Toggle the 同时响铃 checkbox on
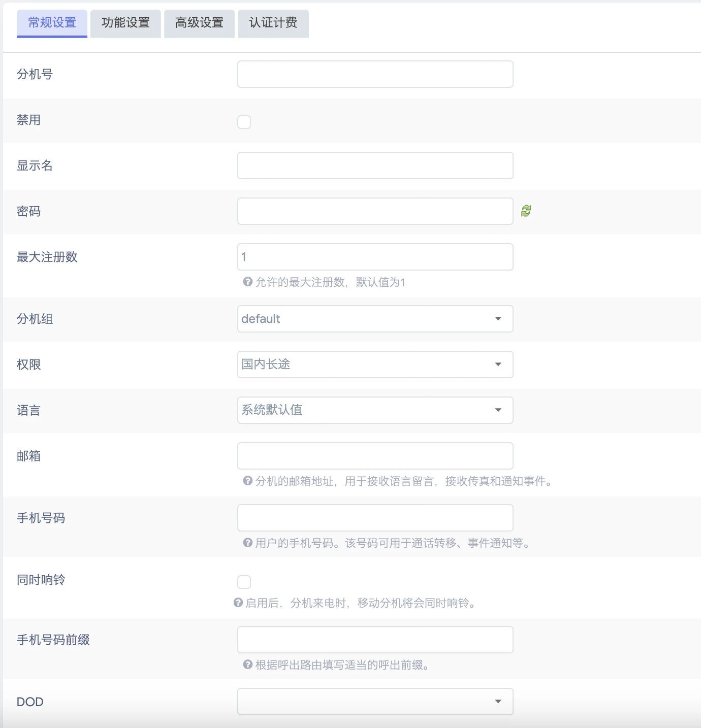701x728 pixels. tap(244, 582)
